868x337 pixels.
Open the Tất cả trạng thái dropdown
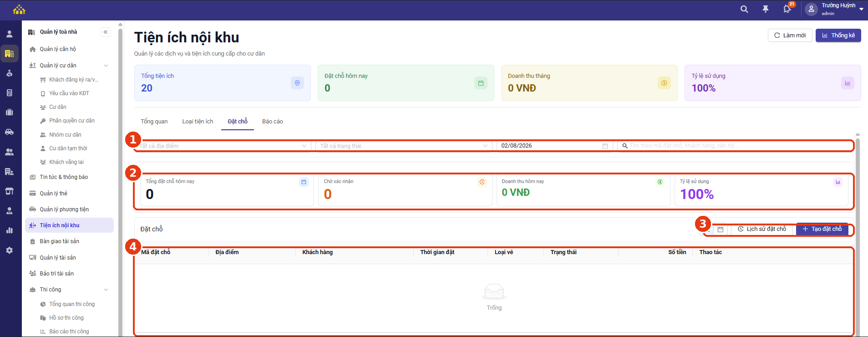point(404,146)
